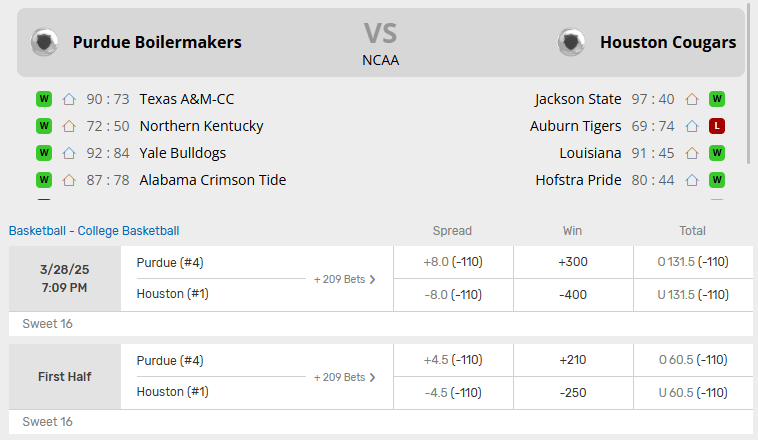The width and height of the screenshot is (758, 440).
Task: Click the Houston Cougars team logo
Action: click(x=571, y=42)
